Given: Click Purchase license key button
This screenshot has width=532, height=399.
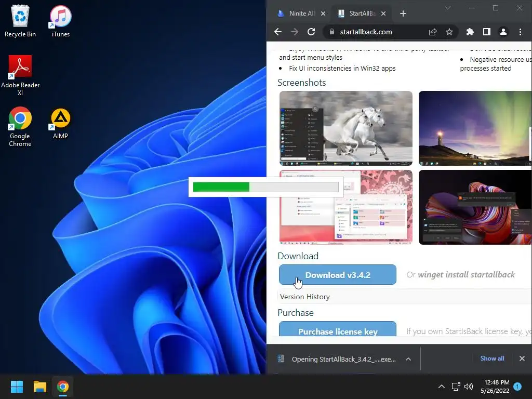Looking at the screenshot, I should pos(338,329).
